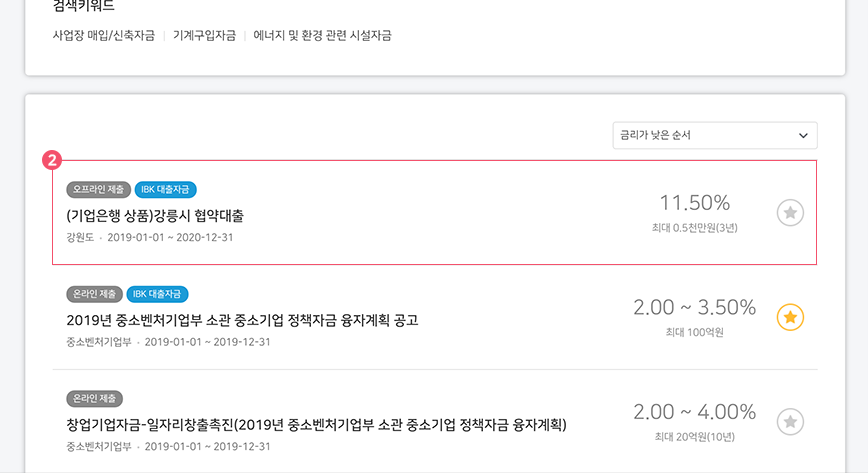Select keyword 사업장 매입/신축자금
868x473 pixels.
[x=104, y=35]
